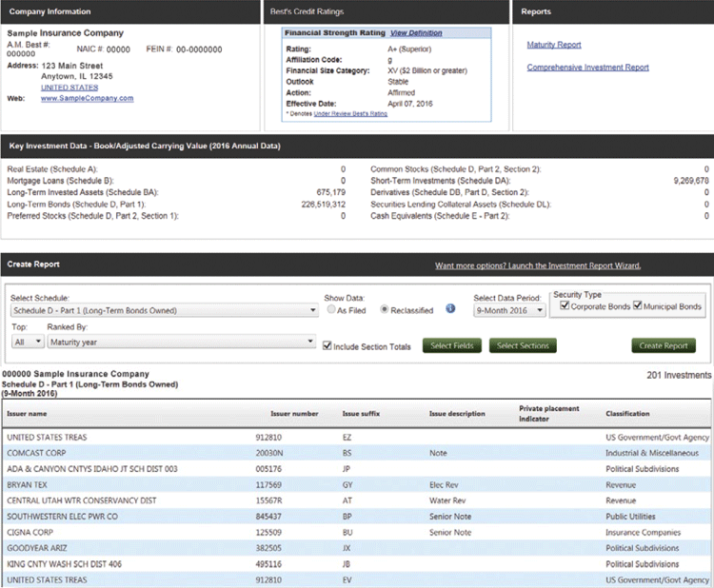The height and width of the screenshot is (588, 714).
Task: Select the ADA & CANYON CNTYS IDAHO row name
Action: coord(92,469)
